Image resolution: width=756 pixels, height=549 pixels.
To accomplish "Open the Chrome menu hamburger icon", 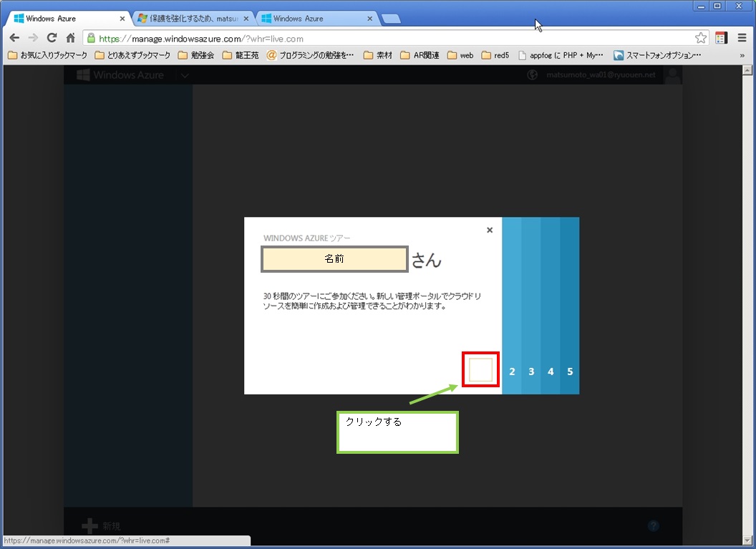I will coord(742,38).
